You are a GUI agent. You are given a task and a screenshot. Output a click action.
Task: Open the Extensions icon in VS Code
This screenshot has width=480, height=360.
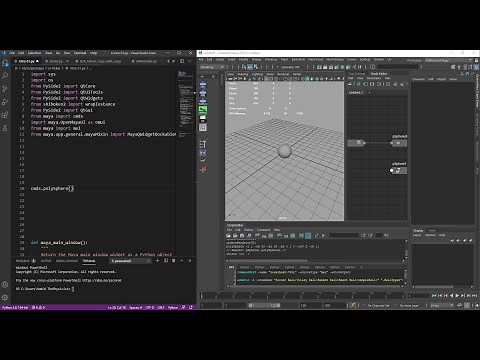5,115
